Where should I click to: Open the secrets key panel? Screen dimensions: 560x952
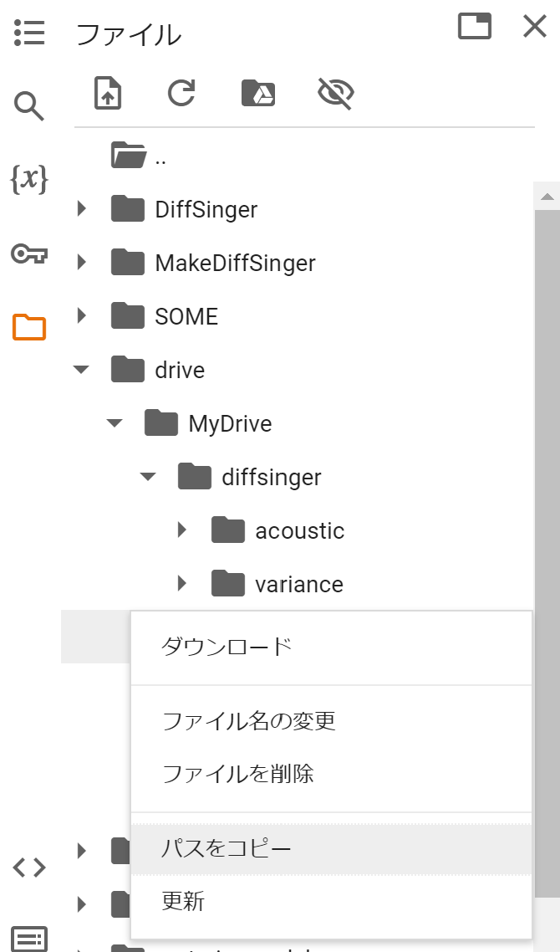pyautogui.click(x=29, y=253)
